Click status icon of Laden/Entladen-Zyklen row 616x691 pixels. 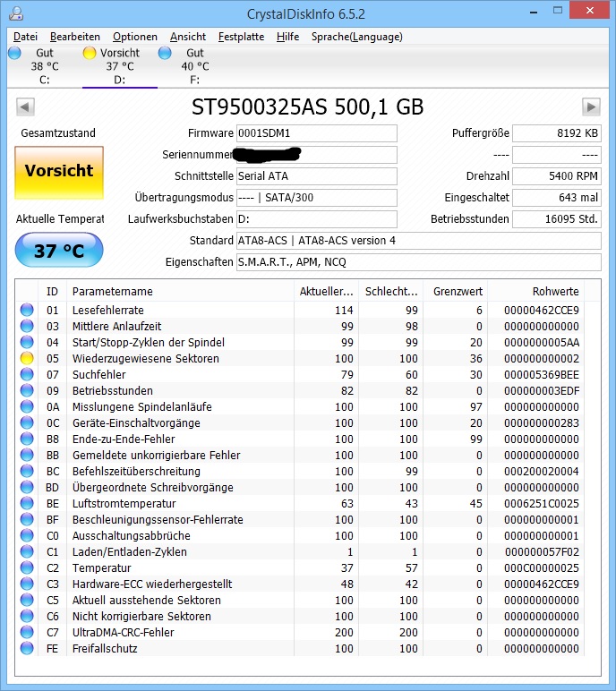pos(27,551)
